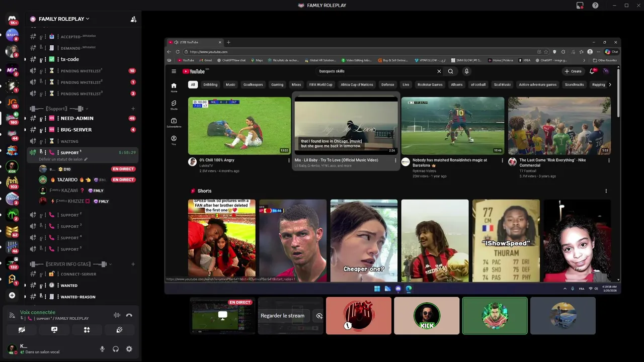Select the Rockstar Games chip in stream
This screenshot has width=644, height=362.
pos(430,84)
